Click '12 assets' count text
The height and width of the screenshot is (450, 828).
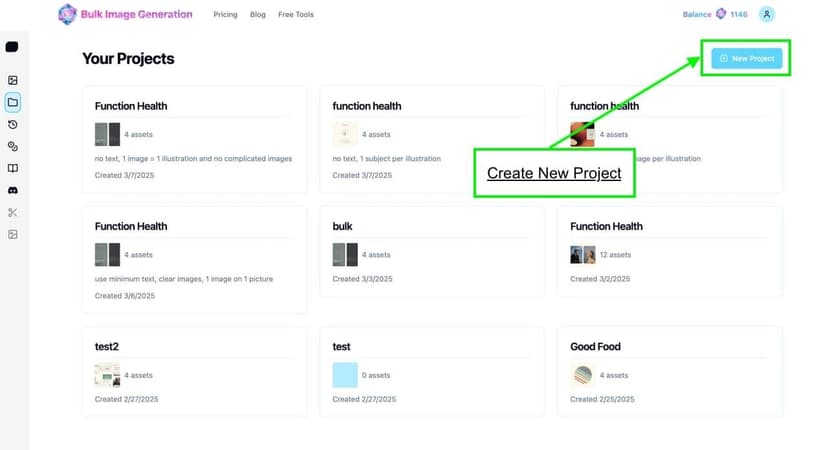(615, 255)
